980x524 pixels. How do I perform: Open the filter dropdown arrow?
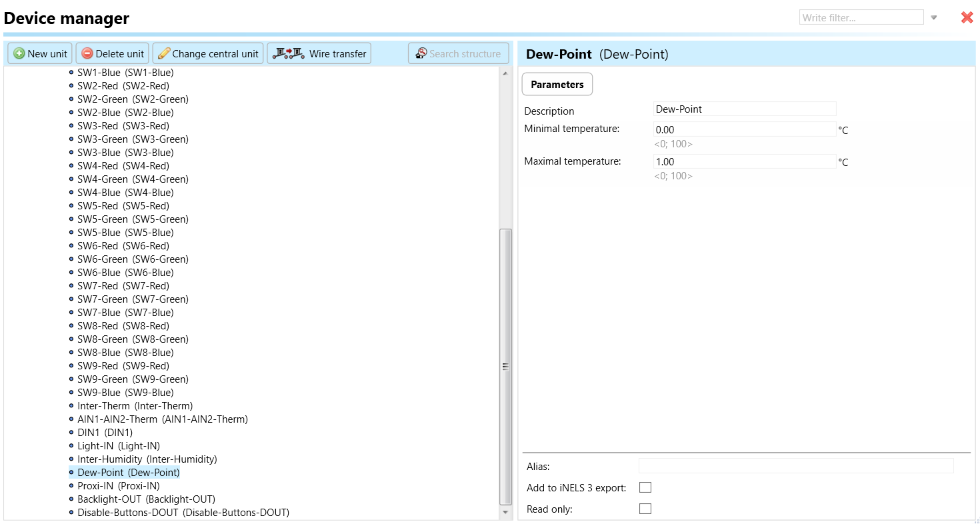(x=934, y=18)
